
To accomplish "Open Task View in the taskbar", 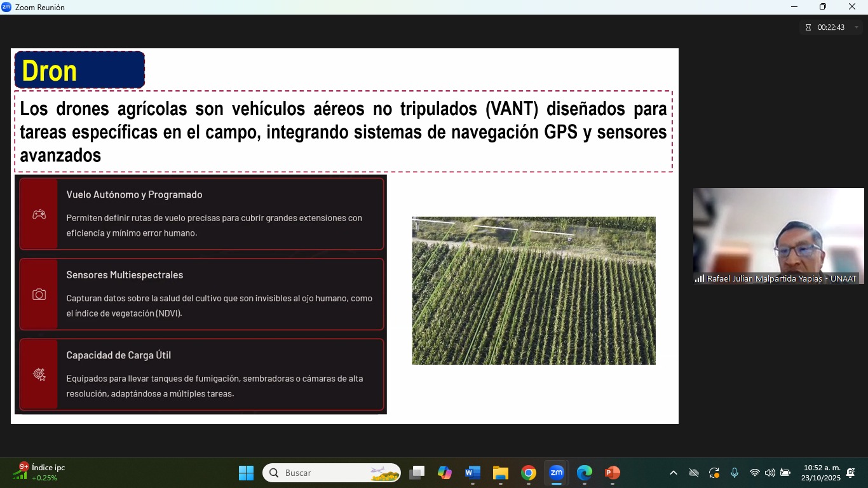I will coord(417,473).
